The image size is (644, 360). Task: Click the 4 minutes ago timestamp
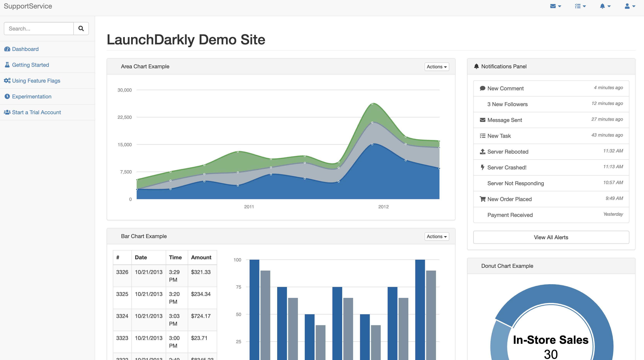608,88
